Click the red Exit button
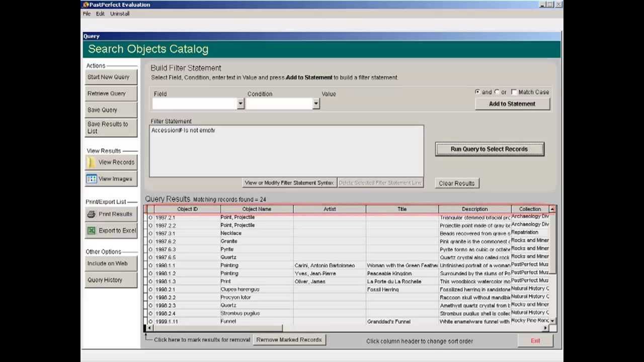The height and width of the screenshot is (362, 644). 535,341
